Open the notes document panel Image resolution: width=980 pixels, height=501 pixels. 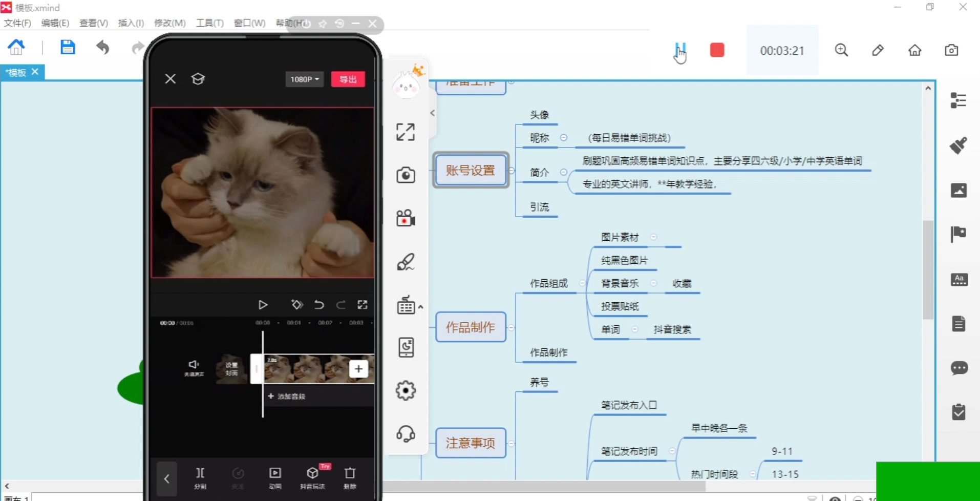958,324
